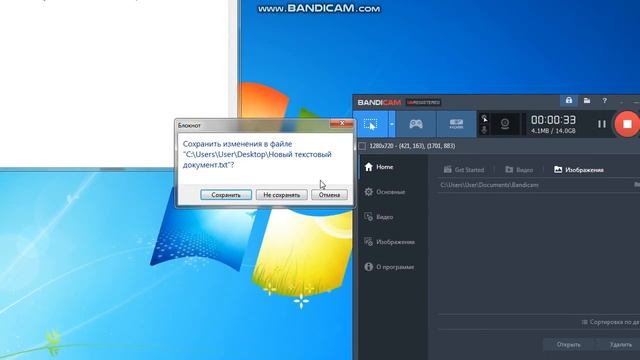640x360 pixels.
Task: Open the Сортировка по дате sort option
Action: pos(611,322)
